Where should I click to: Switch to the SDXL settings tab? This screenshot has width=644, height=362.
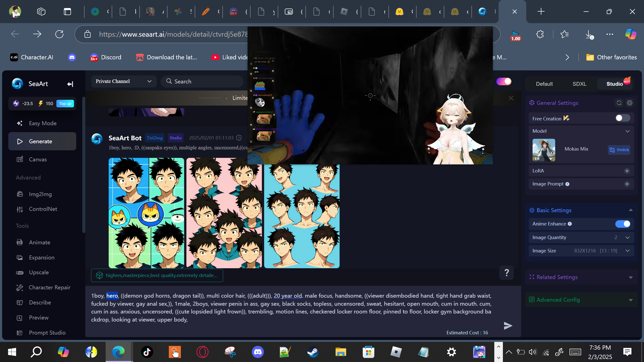[579, 84]
